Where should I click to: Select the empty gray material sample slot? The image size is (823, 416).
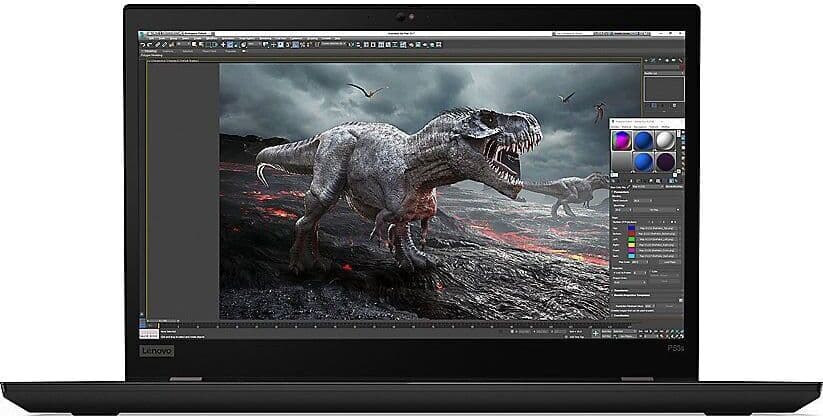(x=621, y=162)
